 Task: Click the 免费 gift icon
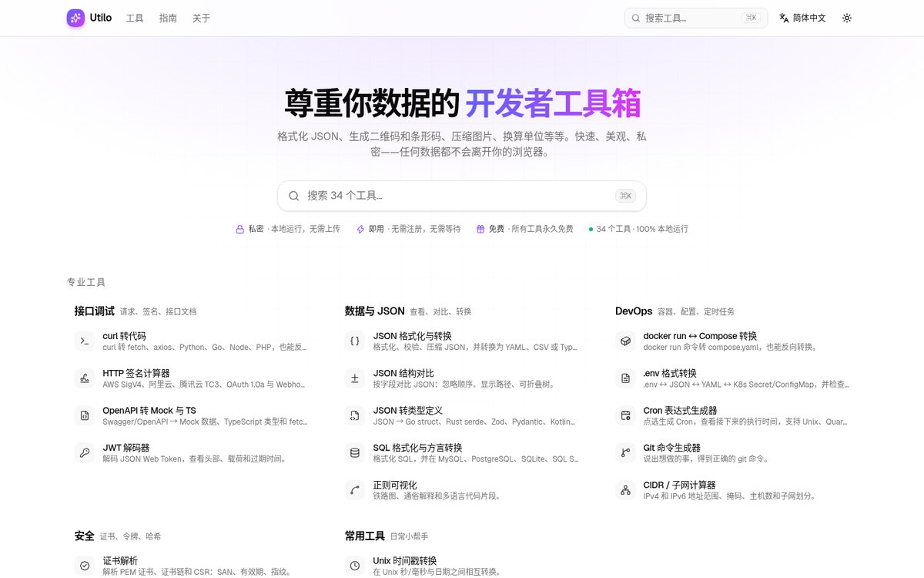point(480,229)
